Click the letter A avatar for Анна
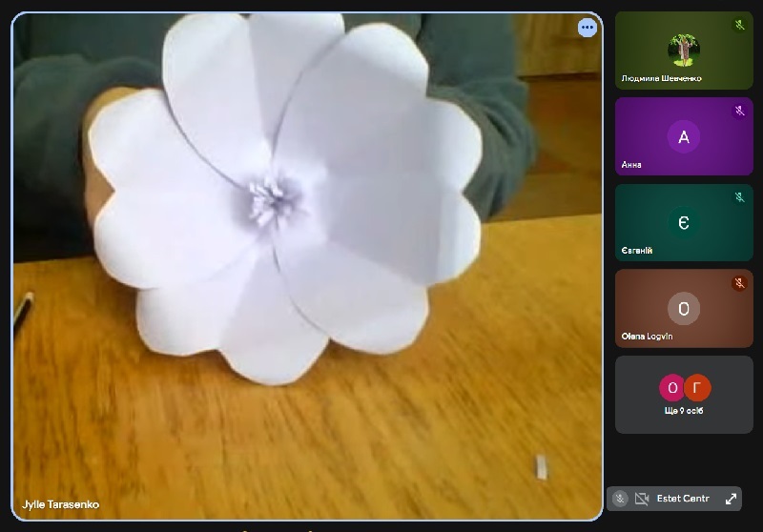 [684, 137]
